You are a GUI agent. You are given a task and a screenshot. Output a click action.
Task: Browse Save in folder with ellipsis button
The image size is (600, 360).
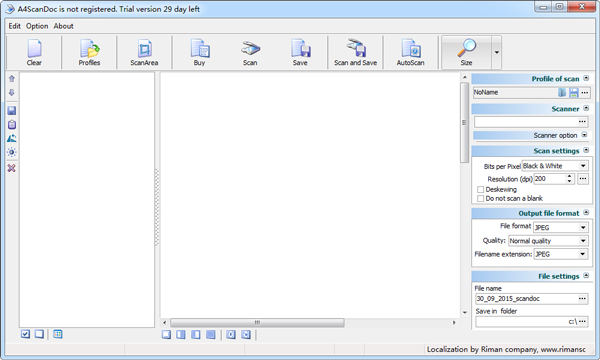coord(582,322)
